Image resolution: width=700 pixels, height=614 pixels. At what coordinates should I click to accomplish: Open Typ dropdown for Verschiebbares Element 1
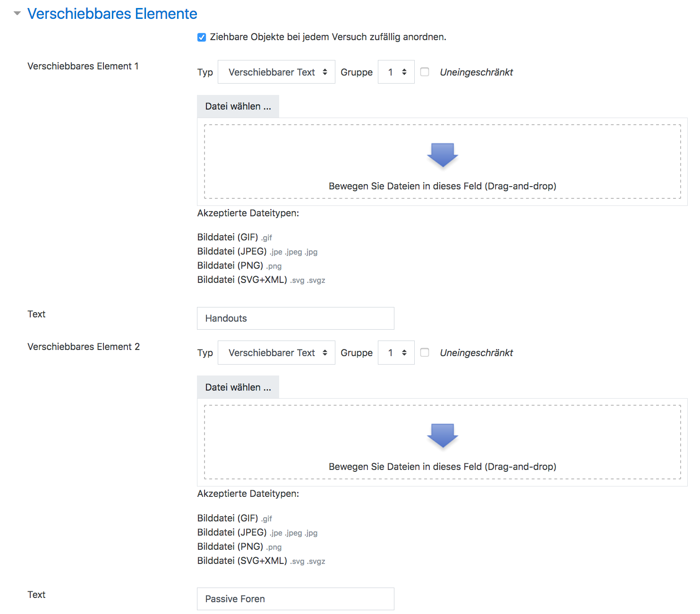coord(276,72)
